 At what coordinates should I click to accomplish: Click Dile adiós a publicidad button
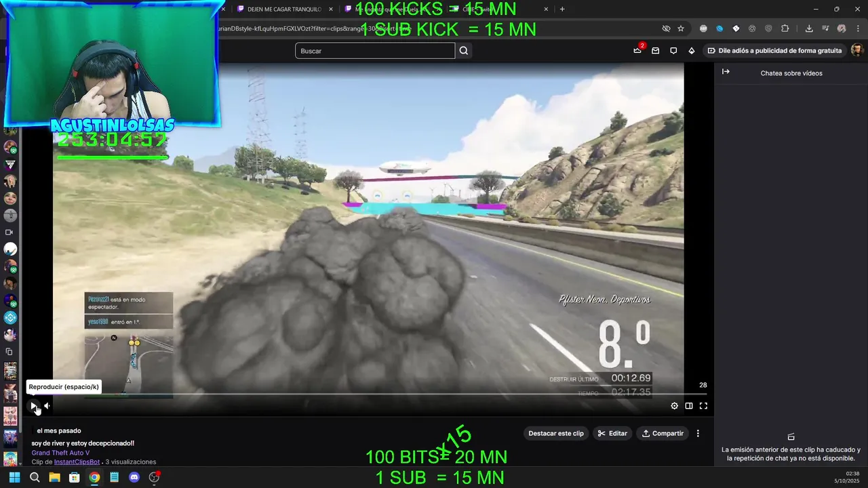pos(774,51)
